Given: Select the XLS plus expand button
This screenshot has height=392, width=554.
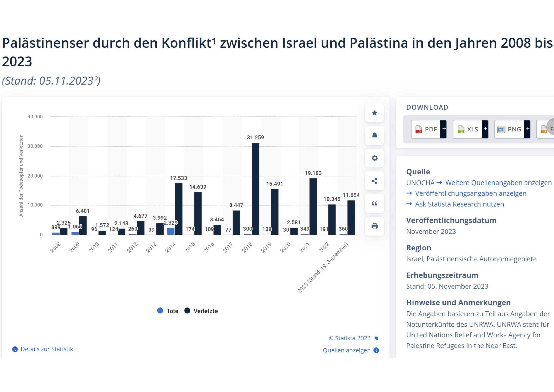Looking at the screenshot, I should 487,129.
